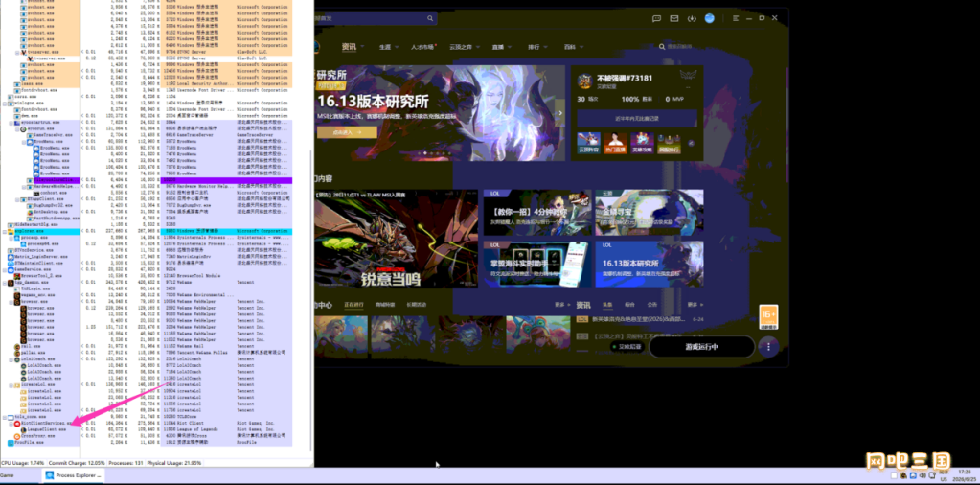This screenshot has height=485, width=980.
Task: Open the 国服排行 shortcut tile
Action: pos(669,143)
